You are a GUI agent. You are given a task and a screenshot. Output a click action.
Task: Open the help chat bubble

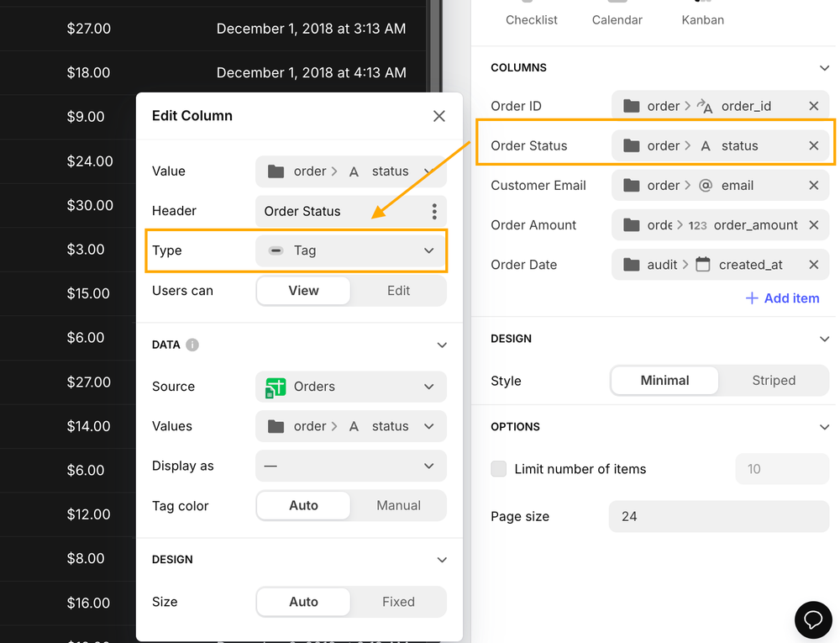[812, 619]
